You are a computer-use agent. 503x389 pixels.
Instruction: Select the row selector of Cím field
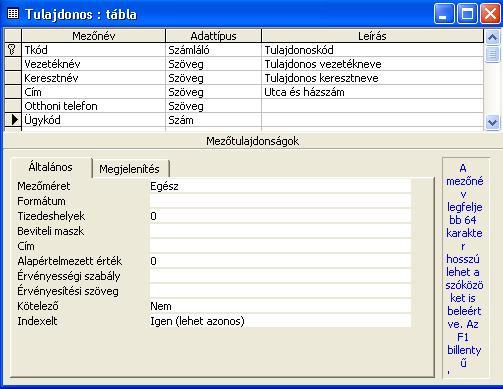pos(13,92)
